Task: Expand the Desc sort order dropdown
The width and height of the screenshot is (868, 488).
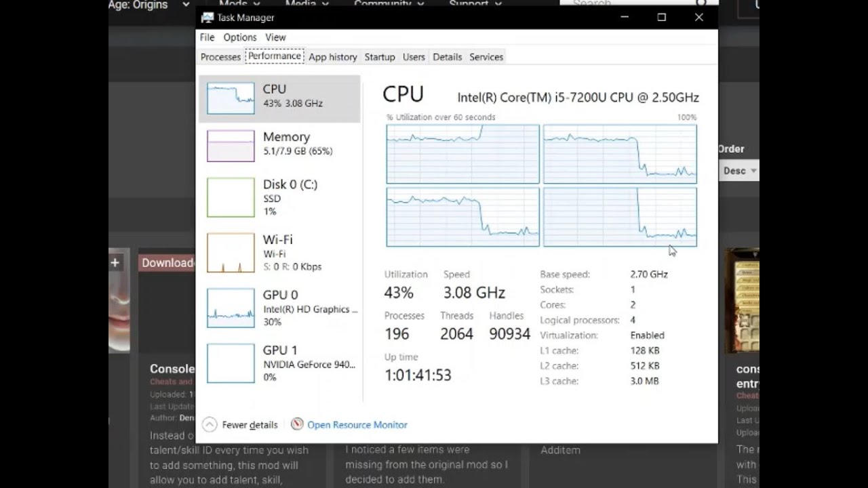Action: (738, 171)
